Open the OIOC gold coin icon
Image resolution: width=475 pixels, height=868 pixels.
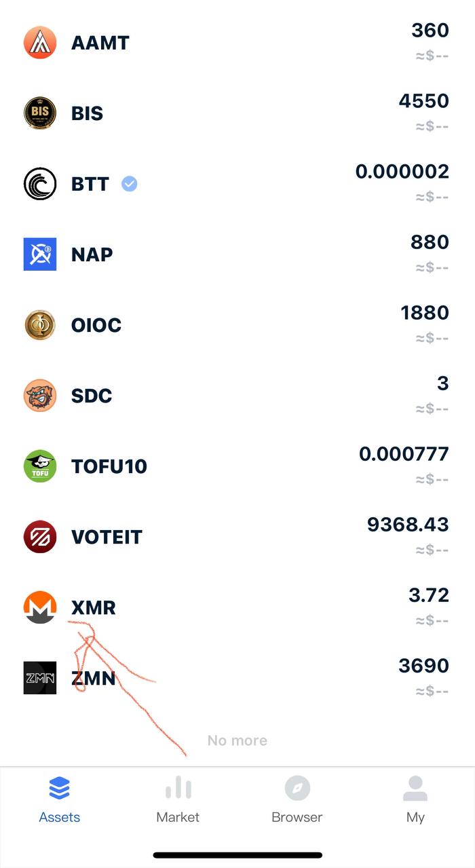pos(40,325)
